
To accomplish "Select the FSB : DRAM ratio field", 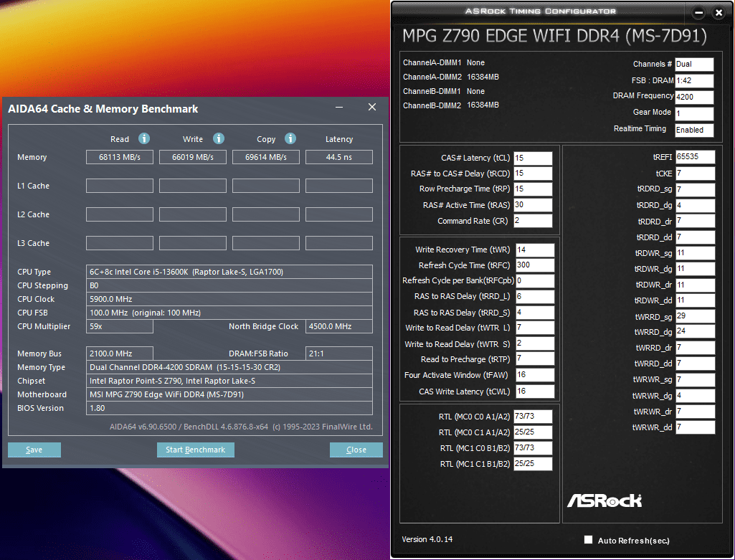I will (694, 80).
